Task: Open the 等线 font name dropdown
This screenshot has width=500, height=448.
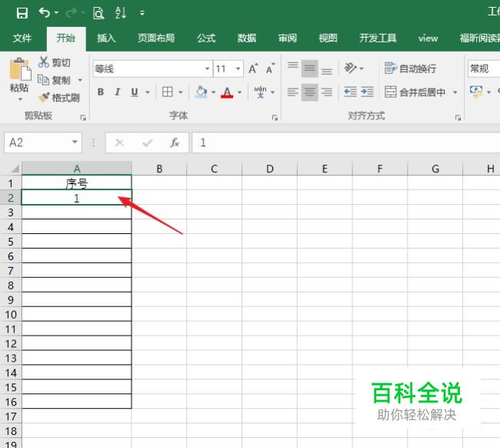Action: pyautogui.click(x=207, y=69)
